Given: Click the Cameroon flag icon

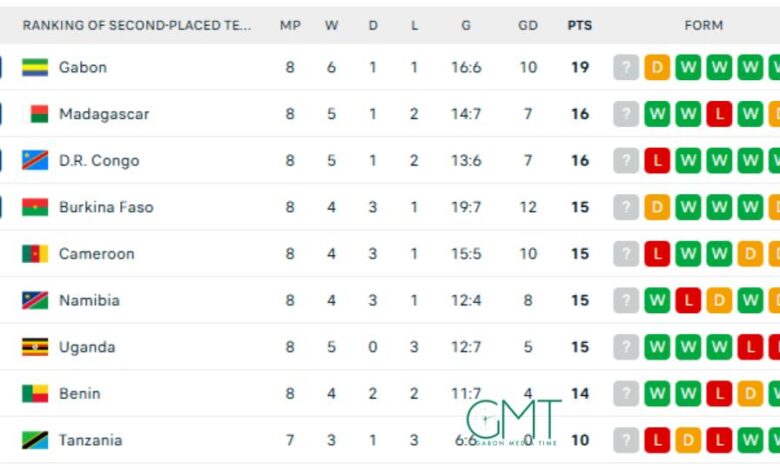Looking at the screenshot, I should [35, 254].
